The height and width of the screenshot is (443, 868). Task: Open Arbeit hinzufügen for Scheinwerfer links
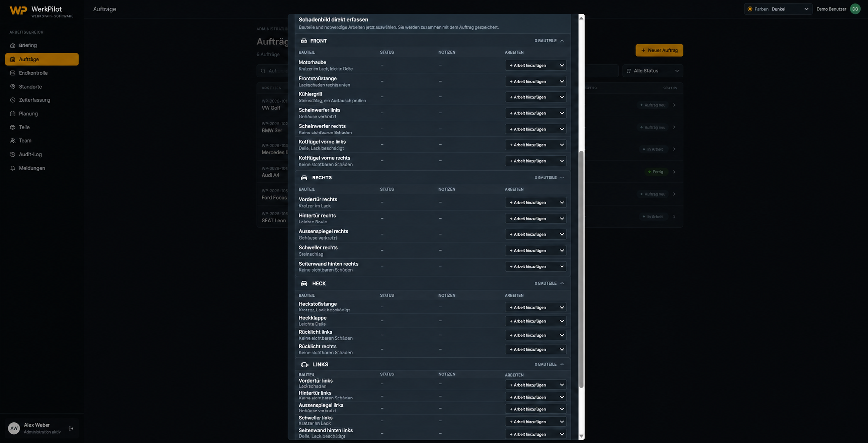pyautogui.click(x=535, y=113)
